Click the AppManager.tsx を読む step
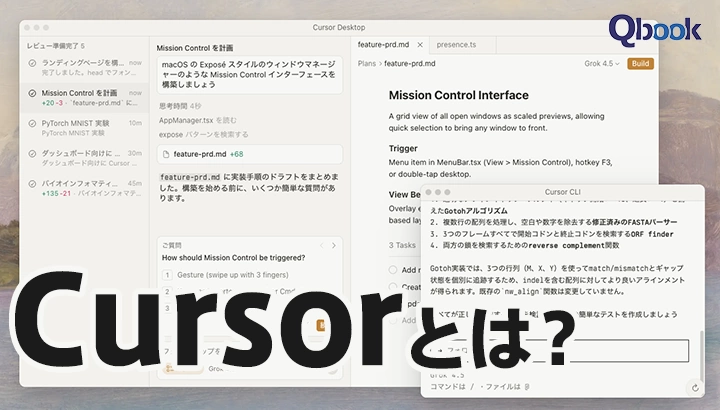 tap(197, 120)
